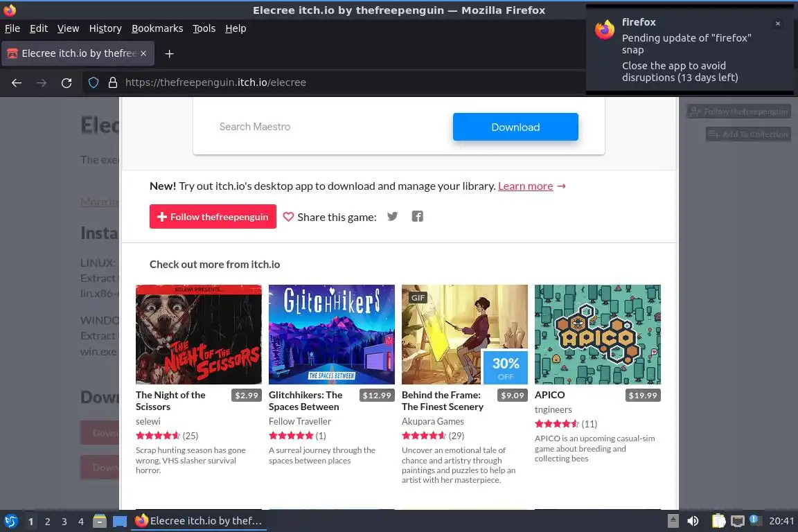Open the View menu
Image resolution: width=798 pixels, height=532 pixels.
68,28
